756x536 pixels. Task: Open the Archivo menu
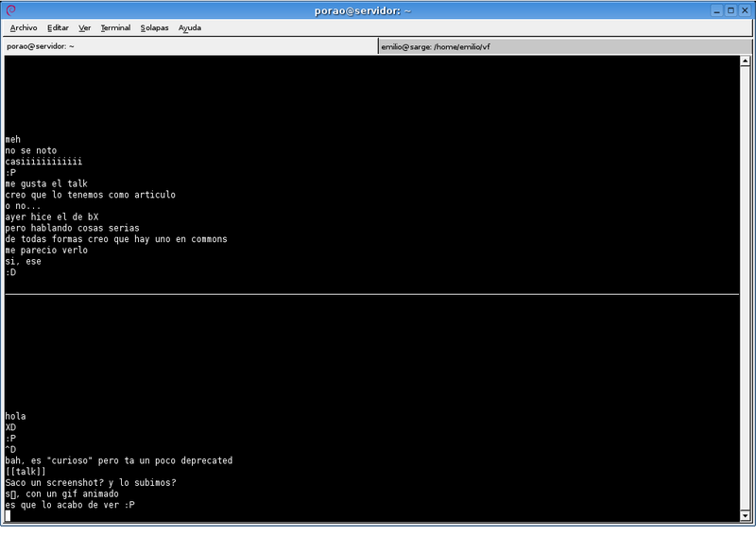[24, 28]
